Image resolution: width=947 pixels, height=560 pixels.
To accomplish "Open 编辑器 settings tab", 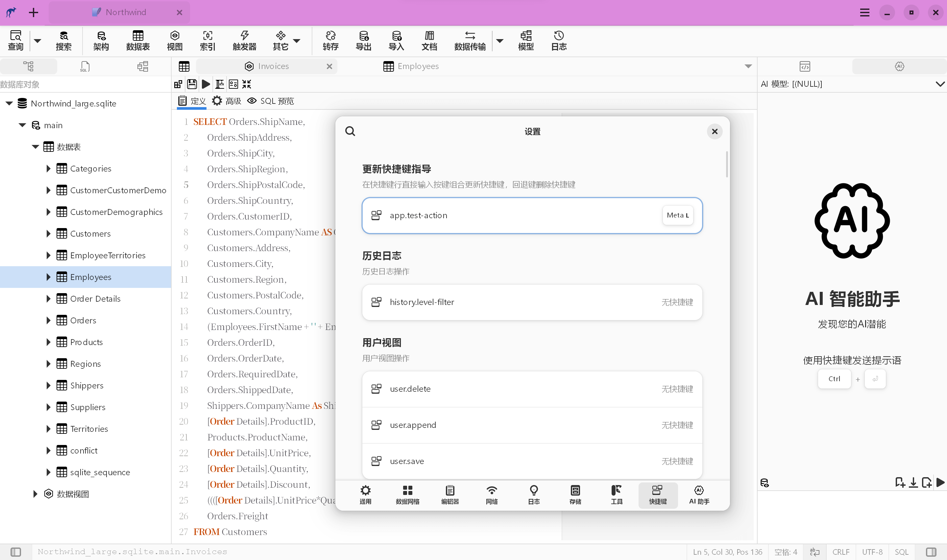I will [x=450, y=495].
